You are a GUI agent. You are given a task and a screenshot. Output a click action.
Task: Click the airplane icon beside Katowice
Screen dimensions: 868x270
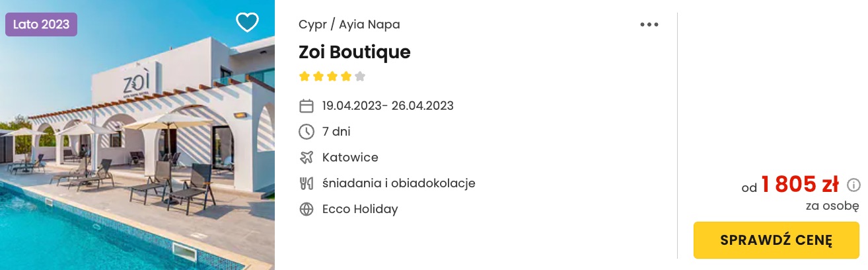(x=307, y=157)
